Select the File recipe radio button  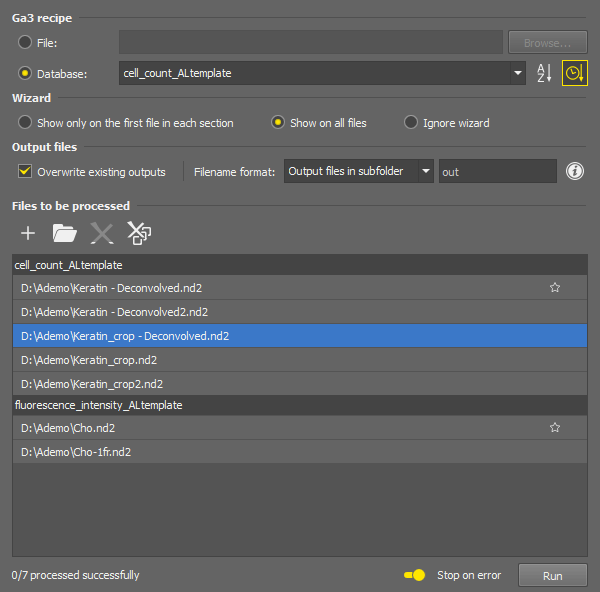[25, 42]
